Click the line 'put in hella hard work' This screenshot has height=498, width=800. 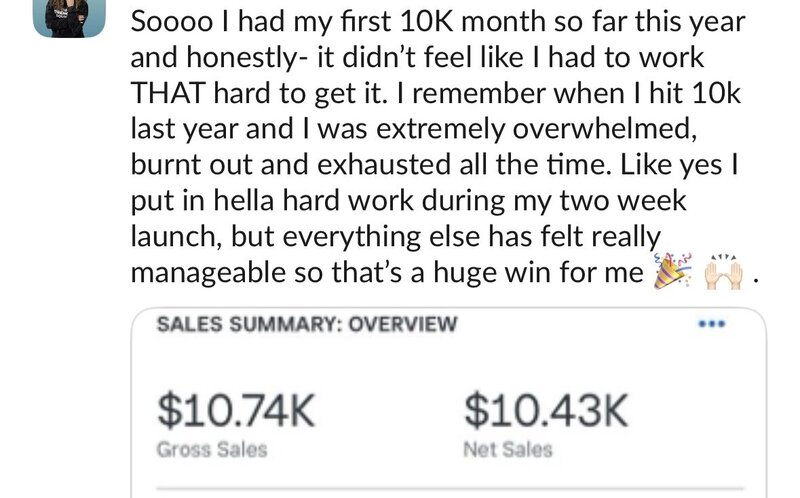pyautogui.click(x=408, y=201)
